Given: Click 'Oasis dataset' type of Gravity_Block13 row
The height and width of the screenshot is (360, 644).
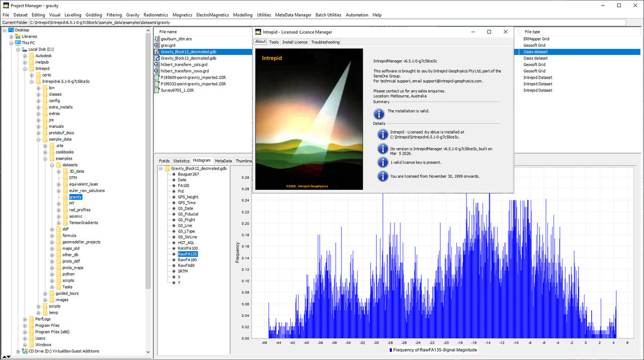Looking at the screenshot, I should [535, 58].
